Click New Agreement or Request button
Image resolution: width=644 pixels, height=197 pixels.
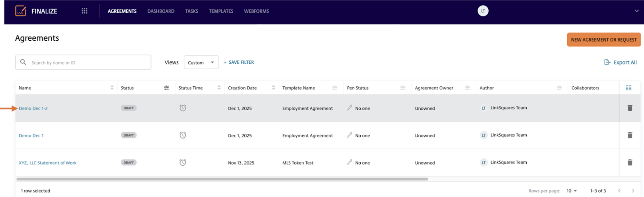click(603, 40)
